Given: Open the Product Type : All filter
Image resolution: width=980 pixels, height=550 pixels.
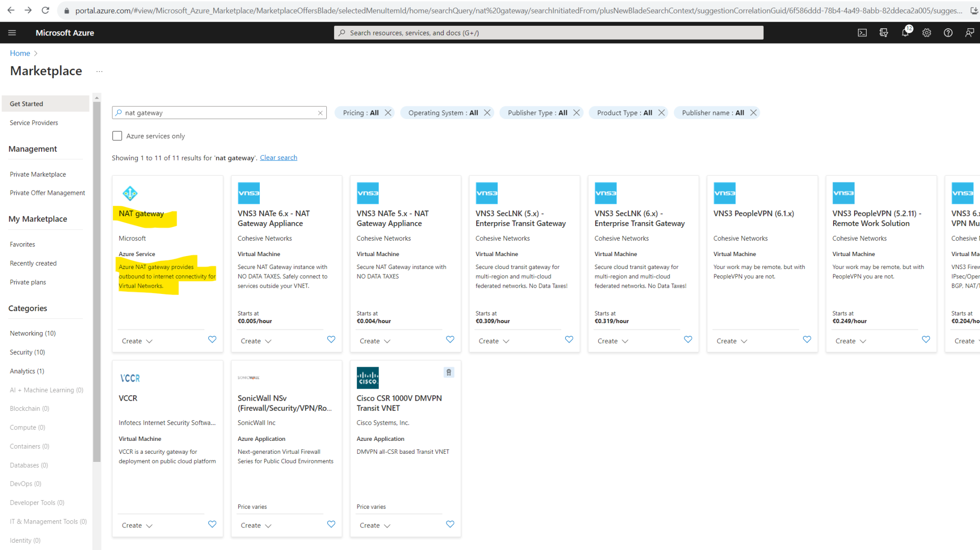Looking at the screenshot, I should (624, 113).
